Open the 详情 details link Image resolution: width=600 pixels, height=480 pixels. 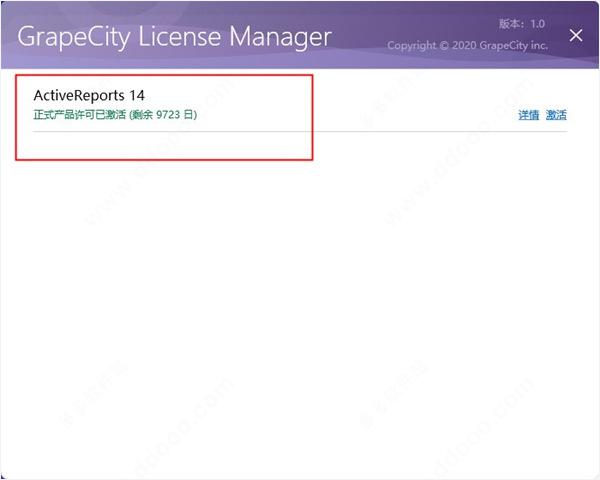click(x=528, y=115)
